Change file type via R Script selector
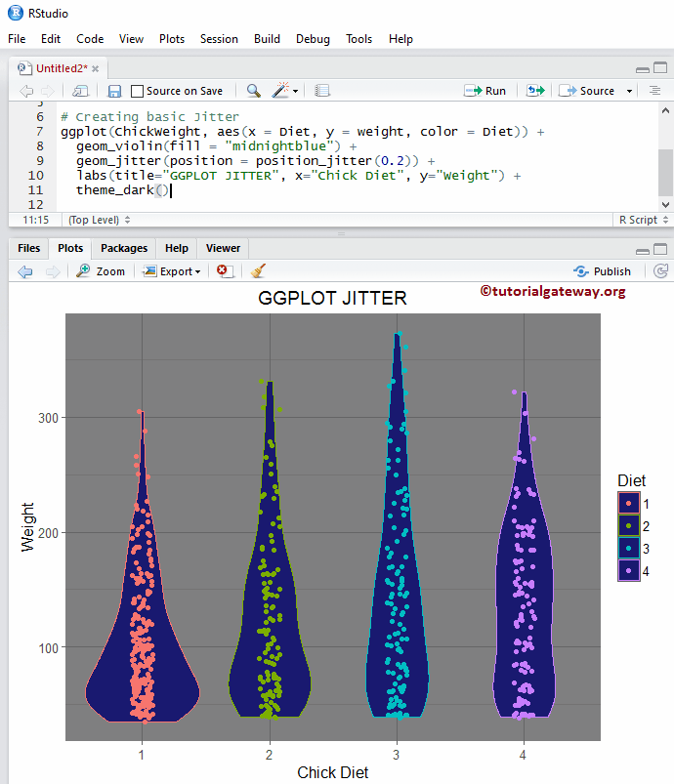This screenshot has width=674, height=784. pos(644,220)
